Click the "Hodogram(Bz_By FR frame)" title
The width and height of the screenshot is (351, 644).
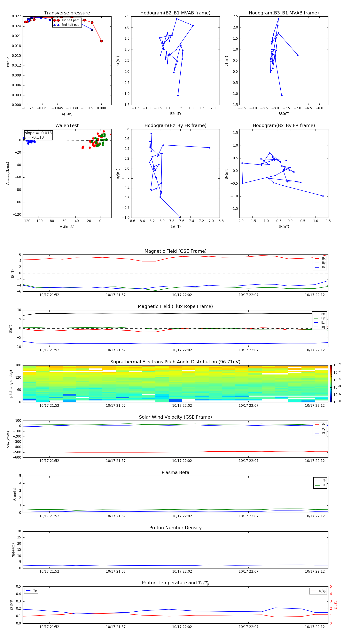pos(175,125)
